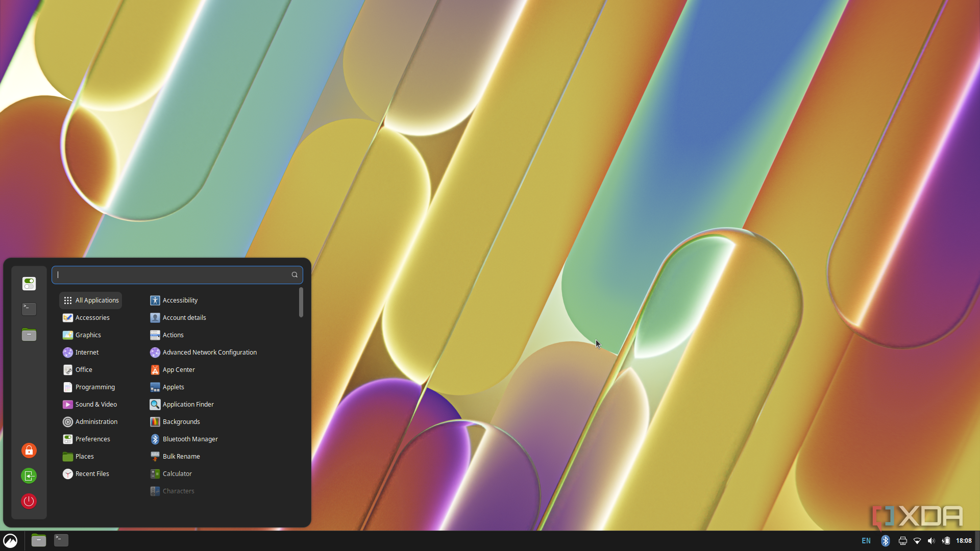
Task: Focus the application search field
Action: [177, 275]
